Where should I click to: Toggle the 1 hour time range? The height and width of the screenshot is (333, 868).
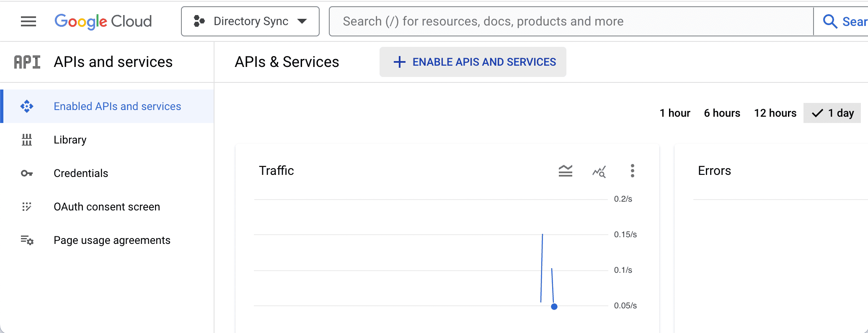pos(675,113)
